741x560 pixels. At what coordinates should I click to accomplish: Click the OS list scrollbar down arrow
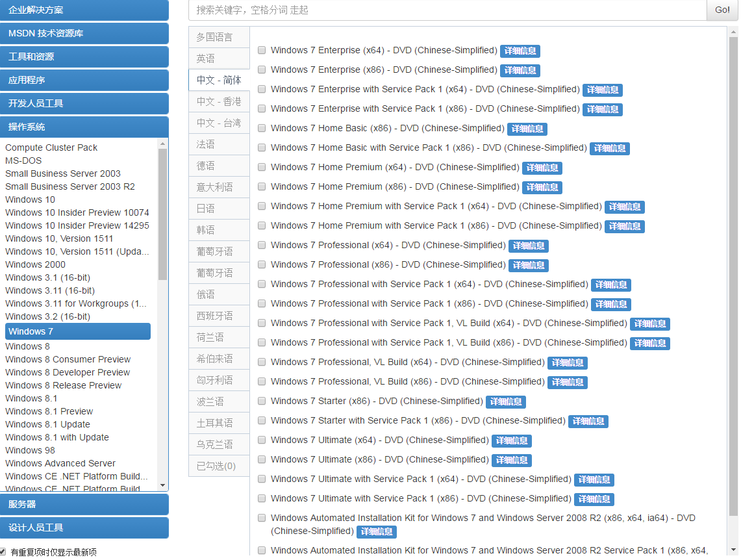click(x=162, y=485)
